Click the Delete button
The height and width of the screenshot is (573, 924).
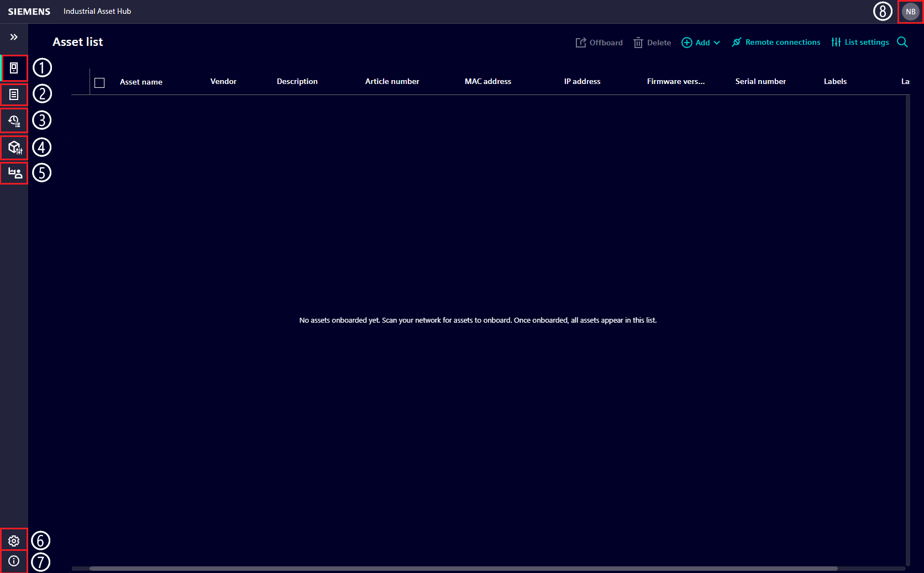(652, 43)
